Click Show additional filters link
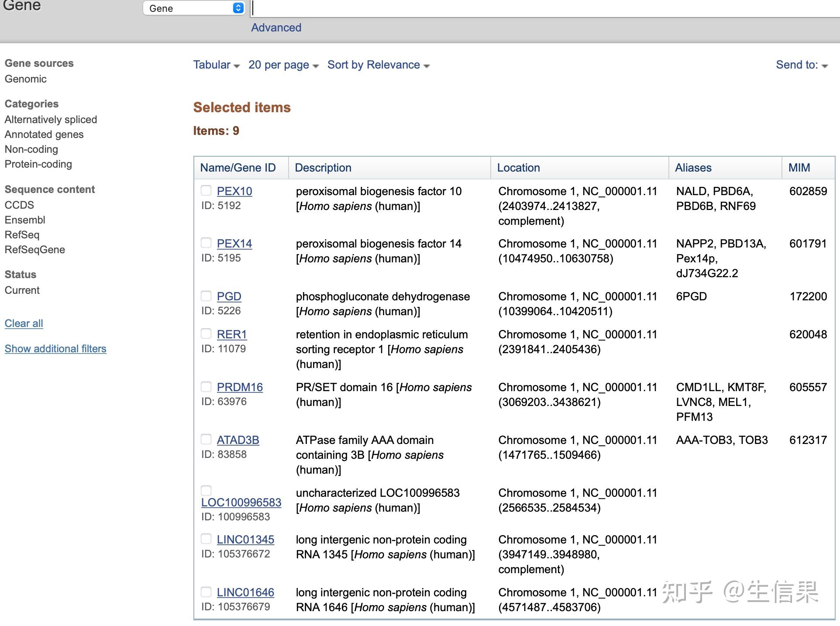840x626 pixels. (x=55, y=349)
